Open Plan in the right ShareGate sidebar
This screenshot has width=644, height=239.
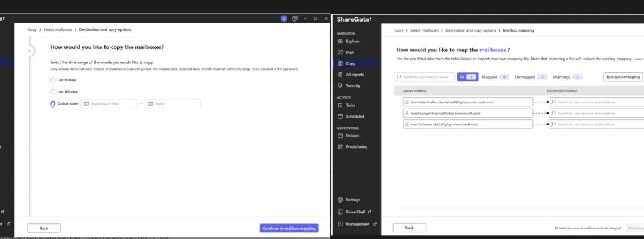coord(348,52)
